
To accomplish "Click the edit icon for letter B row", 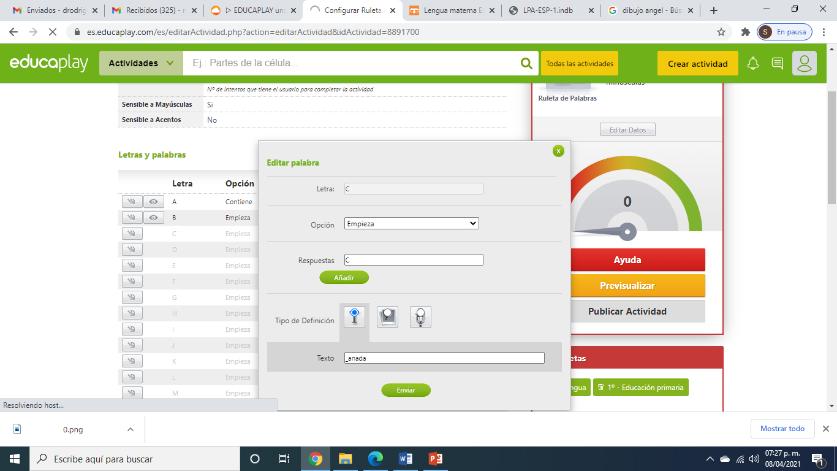I will click(x=132, y=218).
